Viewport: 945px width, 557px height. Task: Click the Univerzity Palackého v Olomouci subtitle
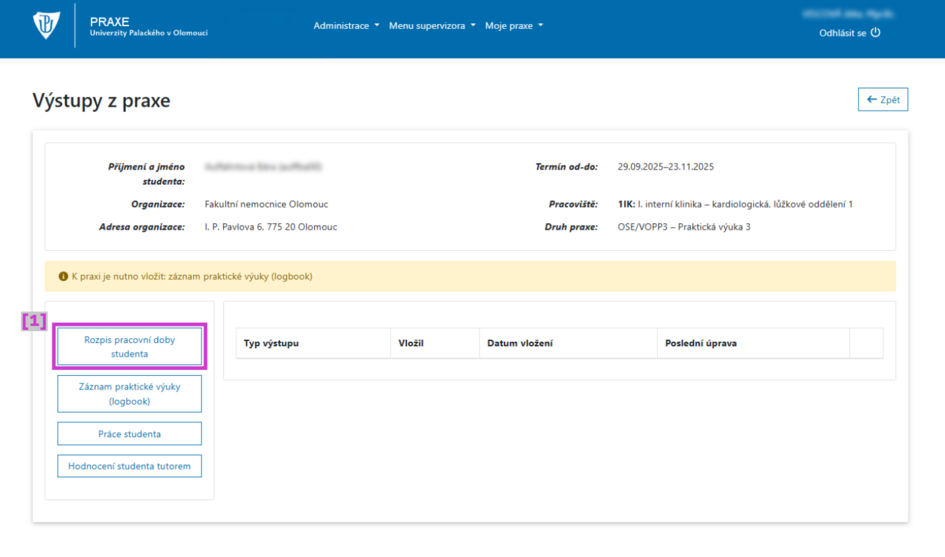coord(149,33)
